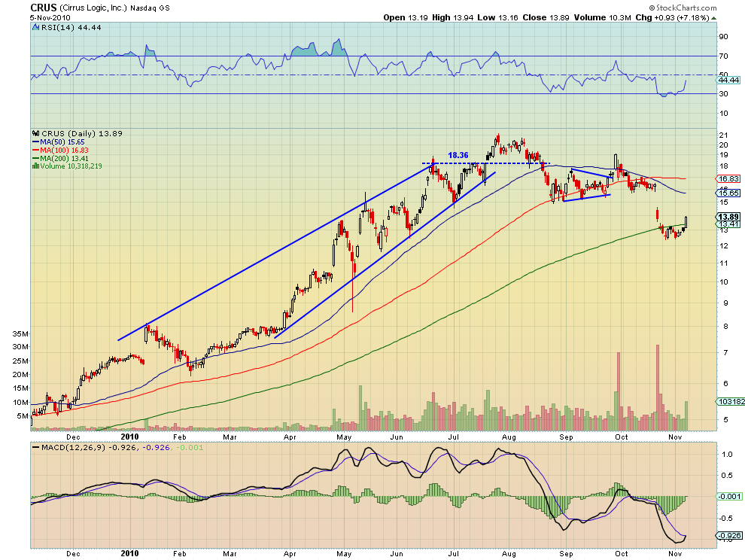Click the 35M volume axis label
The height and width of the screenshot is (560, 745).
click(x=20, y=333)
